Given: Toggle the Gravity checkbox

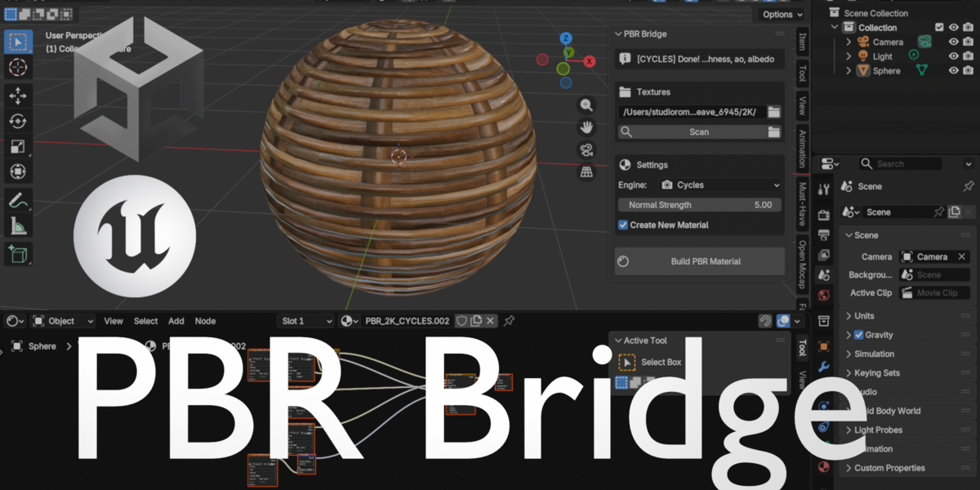Looking at the screenshot, I should [x=858, y=335].
